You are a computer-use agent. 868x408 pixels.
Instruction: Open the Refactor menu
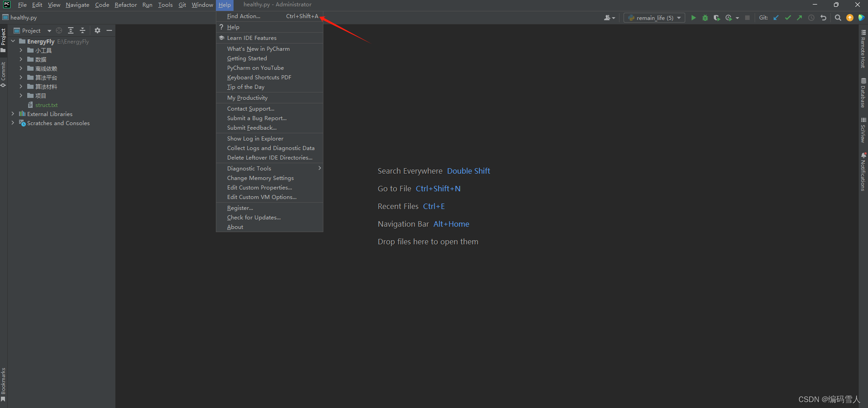click(x=126, y=5)
